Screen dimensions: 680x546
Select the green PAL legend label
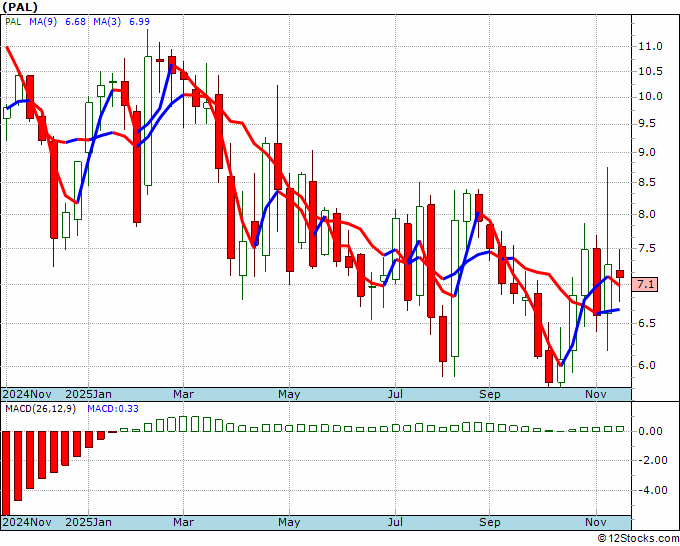(13, 22)
